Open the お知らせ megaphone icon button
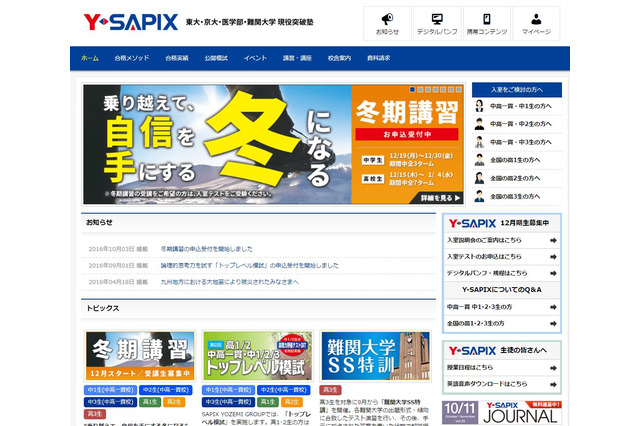Image resolution: width=640 pixels, height=426 pixels. tap(387, 23)
